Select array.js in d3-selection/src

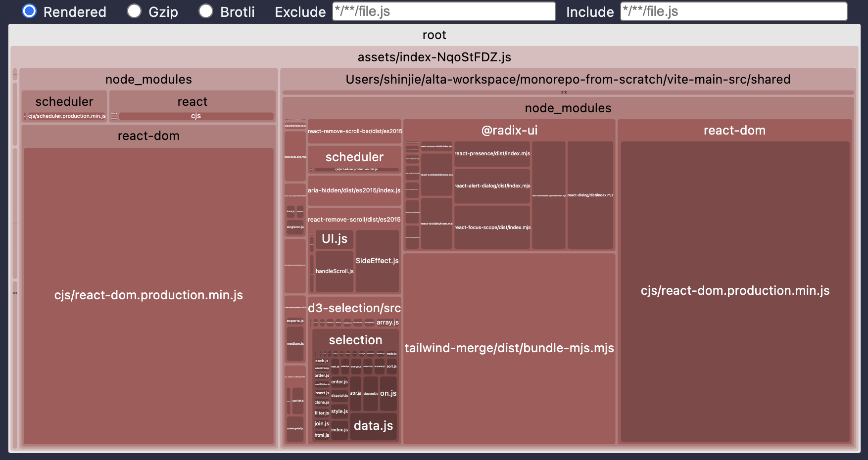(x=387, y=322)
